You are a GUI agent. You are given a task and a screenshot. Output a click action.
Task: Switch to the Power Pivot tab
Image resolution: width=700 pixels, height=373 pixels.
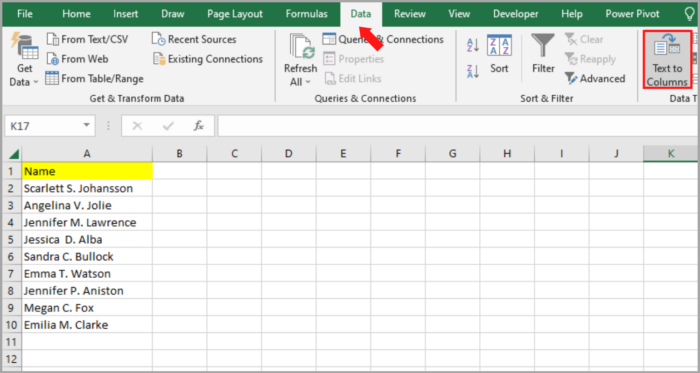(632, 14)
